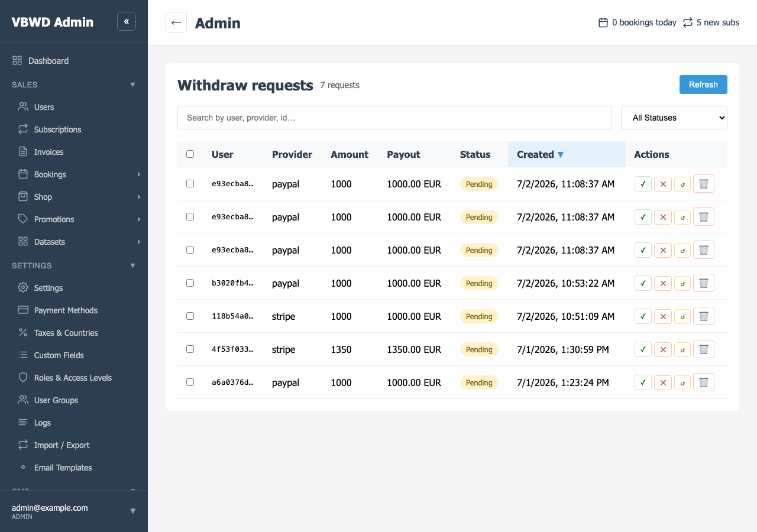Sort table by Amount column

click(x=350, y=154)
